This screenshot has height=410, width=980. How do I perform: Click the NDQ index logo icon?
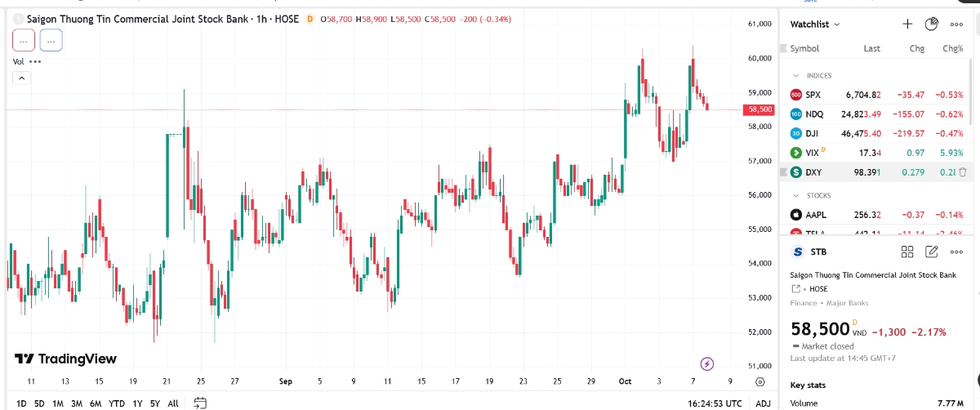pos(796,114)
